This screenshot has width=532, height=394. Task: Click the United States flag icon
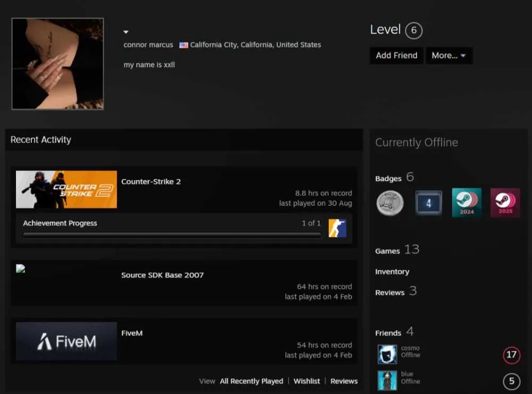(x=184, y=45)
